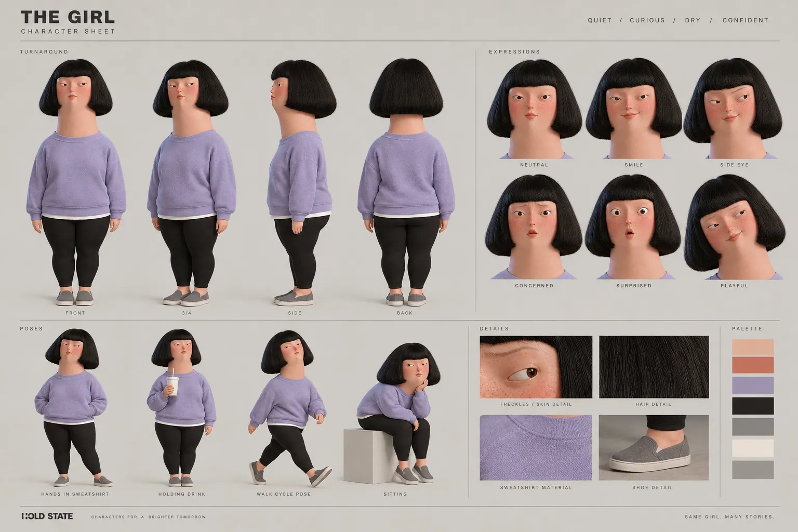Image resolution: width=798 pixels, height=532 pixels.
Task: Click the PALETTE section heading
Action: [747, 328]
